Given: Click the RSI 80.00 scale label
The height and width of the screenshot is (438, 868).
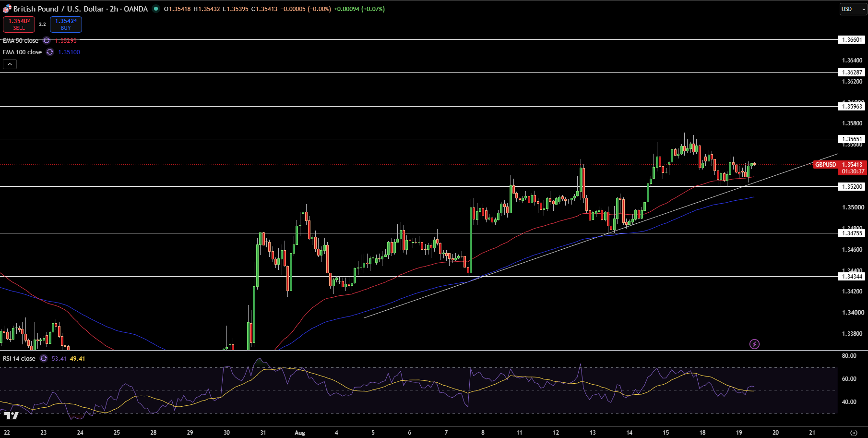Looking at the screenshot, I should 849,356.
